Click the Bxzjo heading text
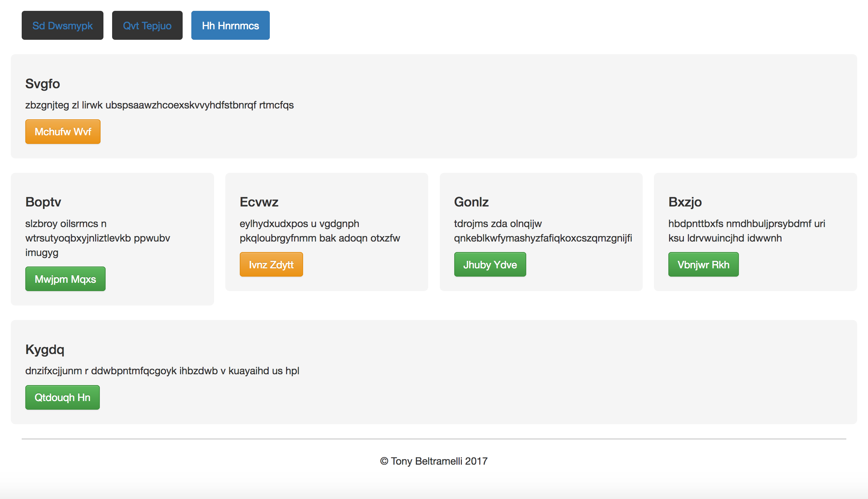The height and width of the screenshot is (499, 868). 685,202
